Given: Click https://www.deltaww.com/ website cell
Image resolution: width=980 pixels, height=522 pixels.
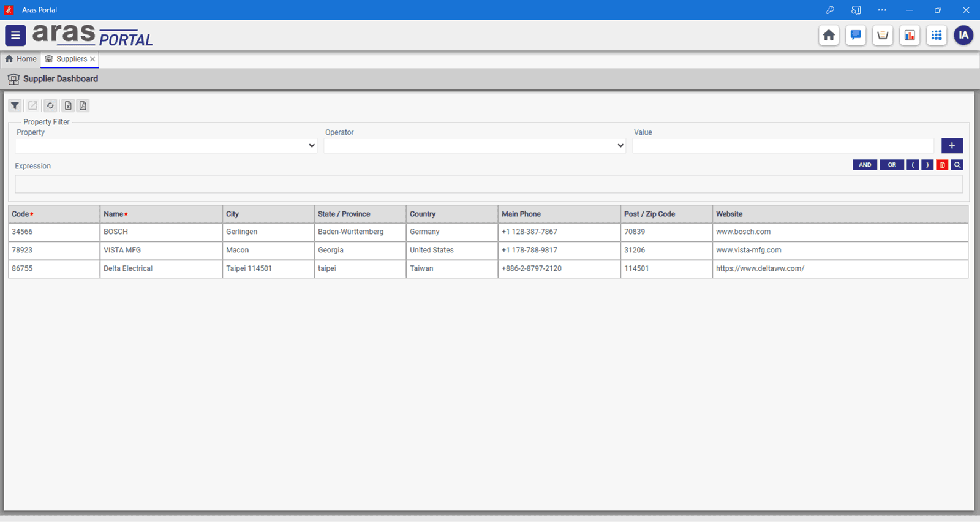Looking at the screenshot, I should [x=840, y=268].
